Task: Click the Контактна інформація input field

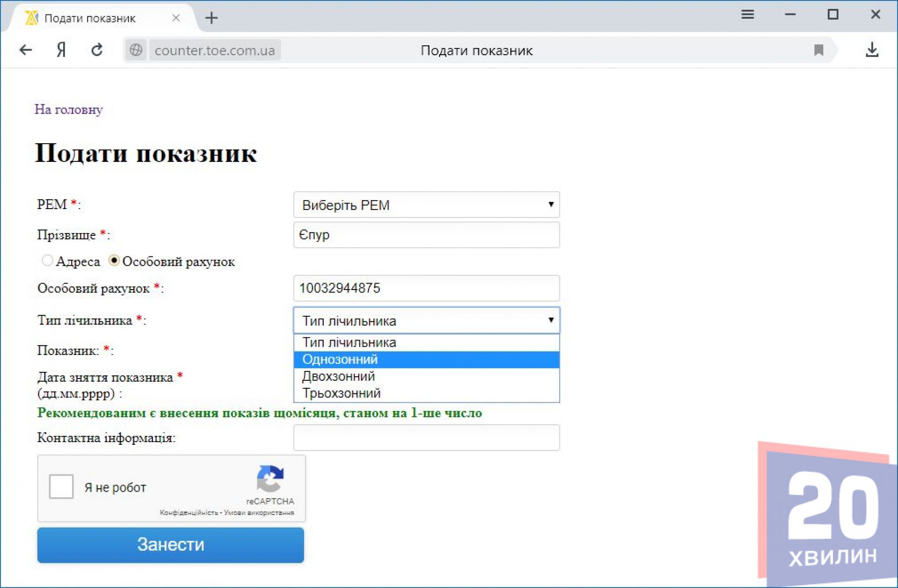Action: click(426, 437)
